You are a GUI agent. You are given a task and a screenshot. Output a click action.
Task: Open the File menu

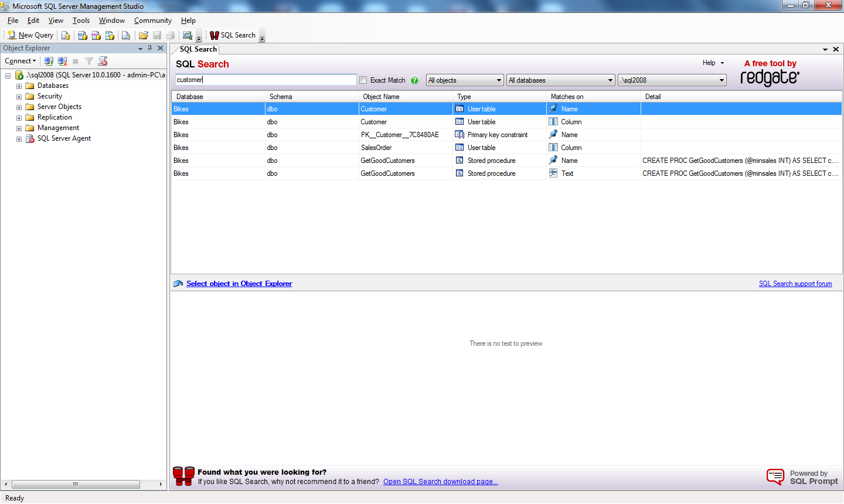pos(13,21)
